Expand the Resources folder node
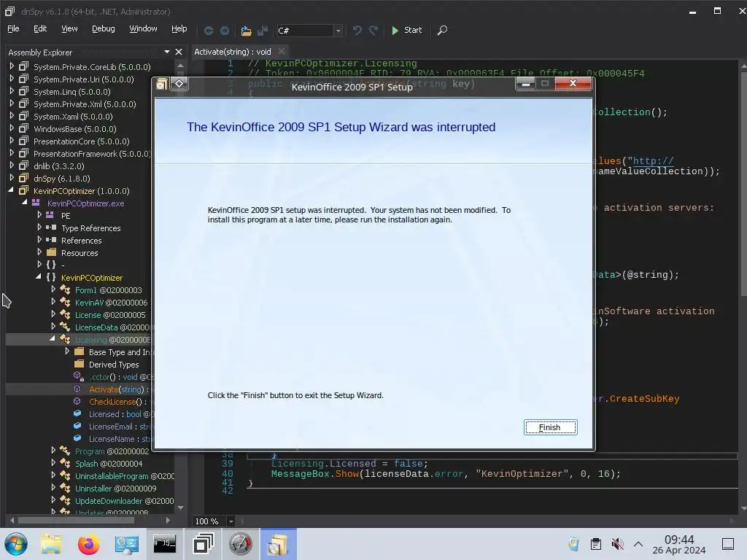Viewport: 747px width, 560px height. [39, 252]
